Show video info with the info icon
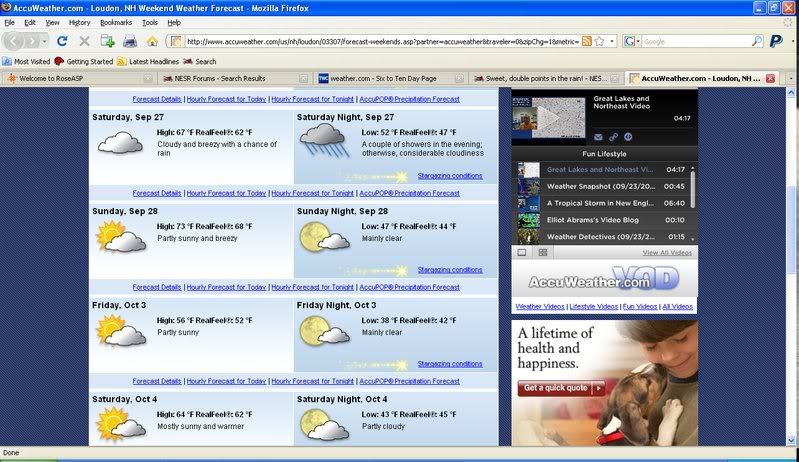The image size is (799, 462). click(x=628, y=137)
